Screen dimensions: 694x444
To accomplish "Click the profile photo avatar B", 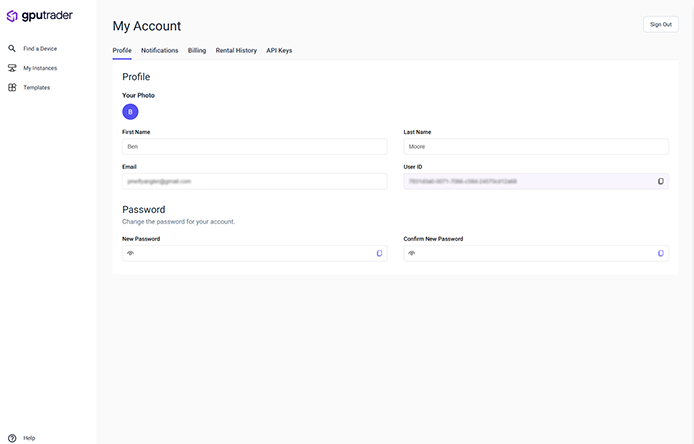I will 130,112.
